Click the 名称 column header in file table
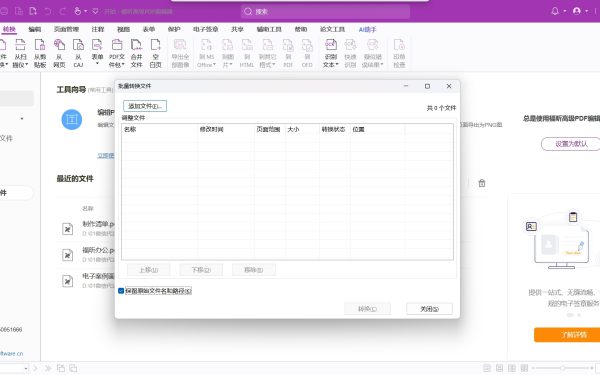 [x=159, y=129]
